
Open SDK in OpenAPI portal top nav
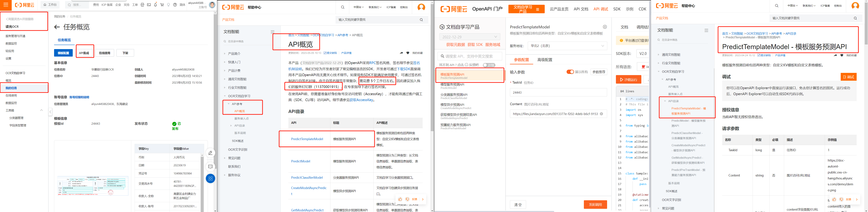click(617, 9)
